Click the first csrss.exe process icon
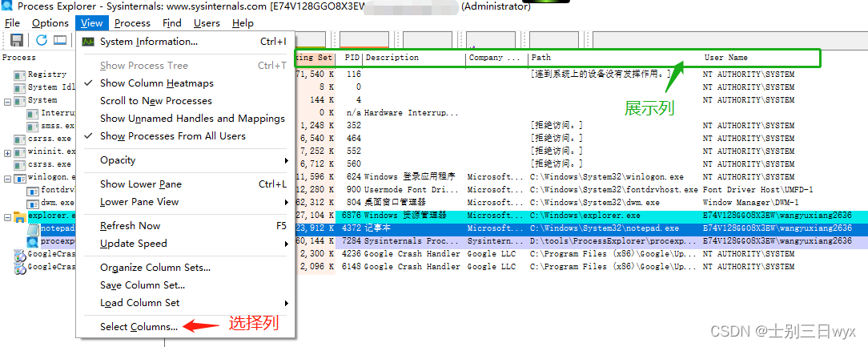The image size is (868, 347). point(20,139)
